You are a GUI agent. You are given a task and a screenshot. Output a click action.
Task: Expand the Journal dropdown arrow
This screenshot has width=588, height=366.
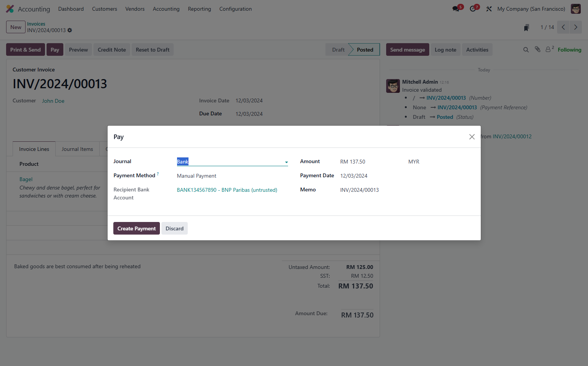286,162
